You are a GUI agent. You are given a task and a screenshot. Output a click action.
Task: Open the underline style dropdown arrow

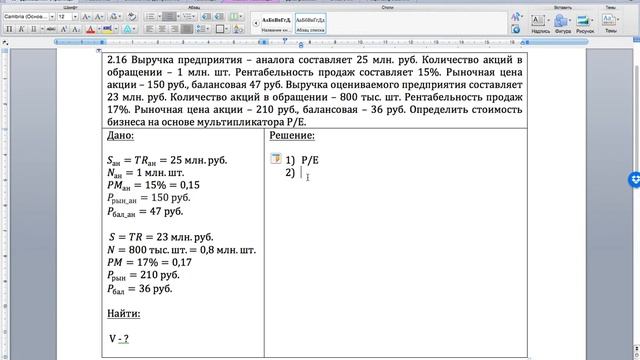point(42,29)
